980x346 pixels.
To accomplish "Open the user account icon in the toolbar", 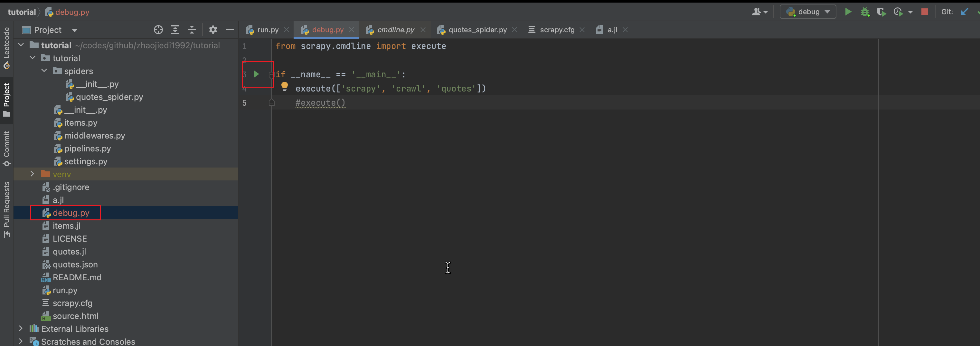I will [756, 12].
